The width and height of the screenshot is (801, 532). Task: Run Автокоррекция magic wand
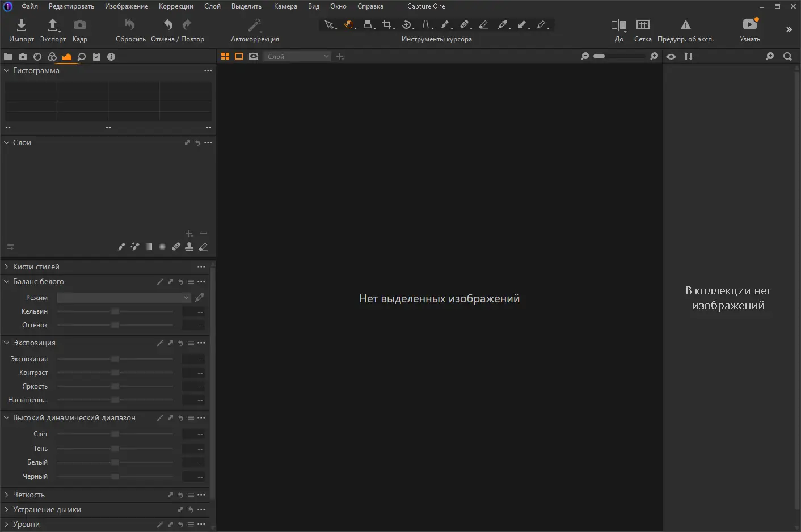pos(255,25)
